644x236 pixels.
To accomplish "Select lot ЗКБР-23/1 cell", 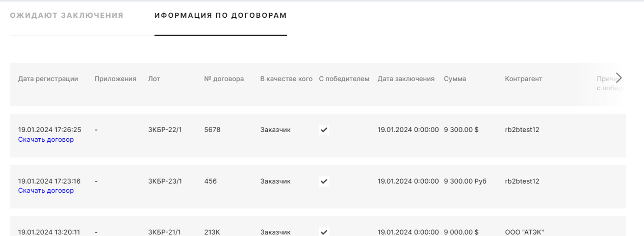I will click(x=165, y=181).
